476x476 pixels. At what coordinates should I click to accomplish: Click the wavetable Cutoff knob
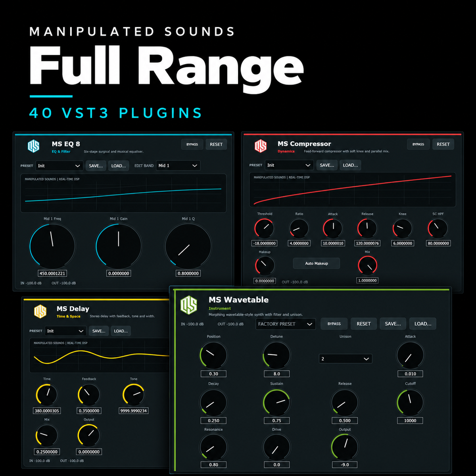(410, 402)
